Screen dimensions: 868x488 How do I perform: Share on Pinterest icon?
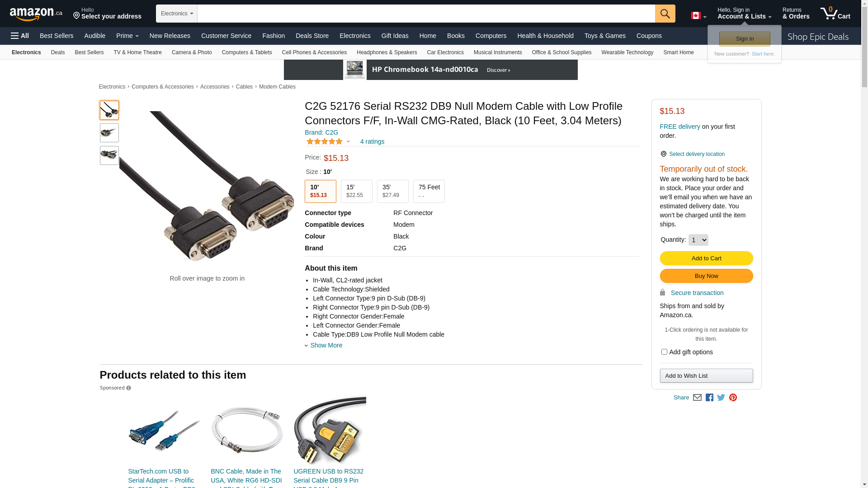733,398
